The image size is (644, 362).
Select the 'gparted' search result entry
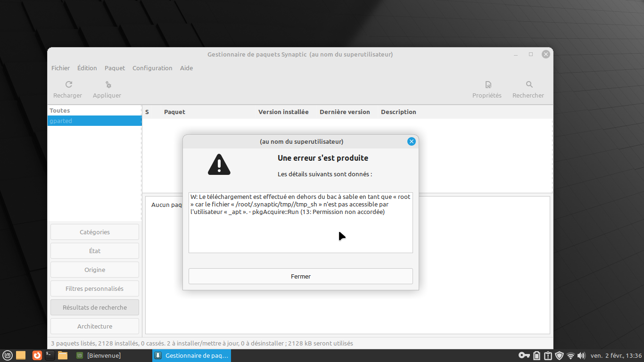94,121
